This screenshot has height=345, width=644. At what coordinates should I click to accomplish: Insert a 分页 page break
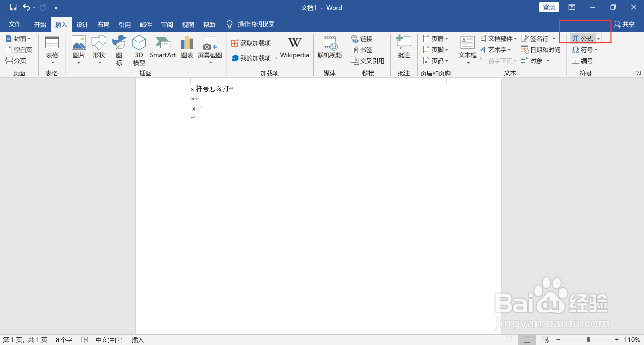(x=15, y=61)
